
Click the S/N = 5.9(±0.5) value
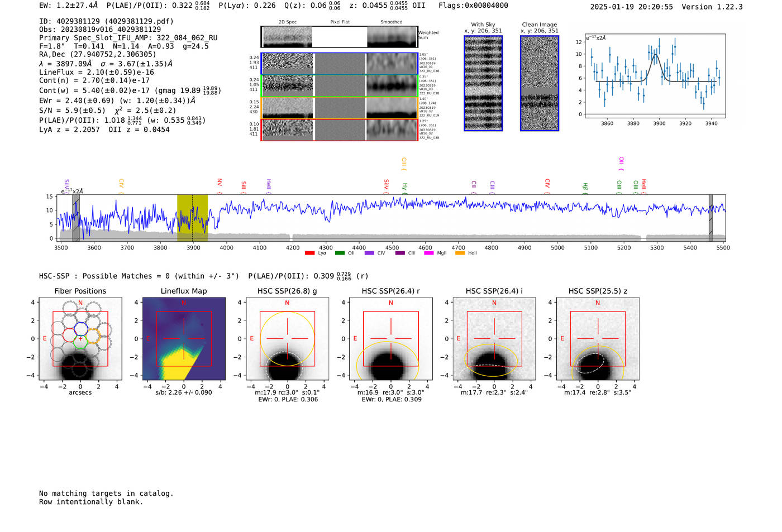pyautogui.click(x=72, y=111)
